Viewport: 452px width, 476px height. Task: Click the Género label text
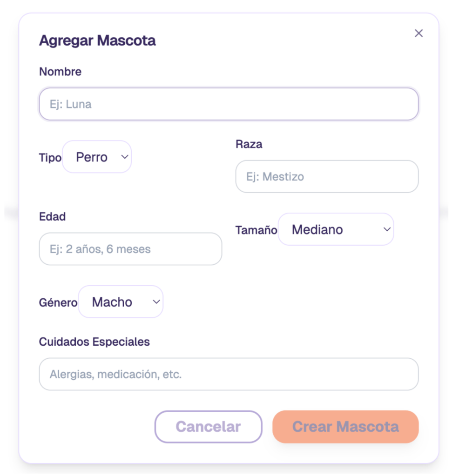click(x=58, y=302)
